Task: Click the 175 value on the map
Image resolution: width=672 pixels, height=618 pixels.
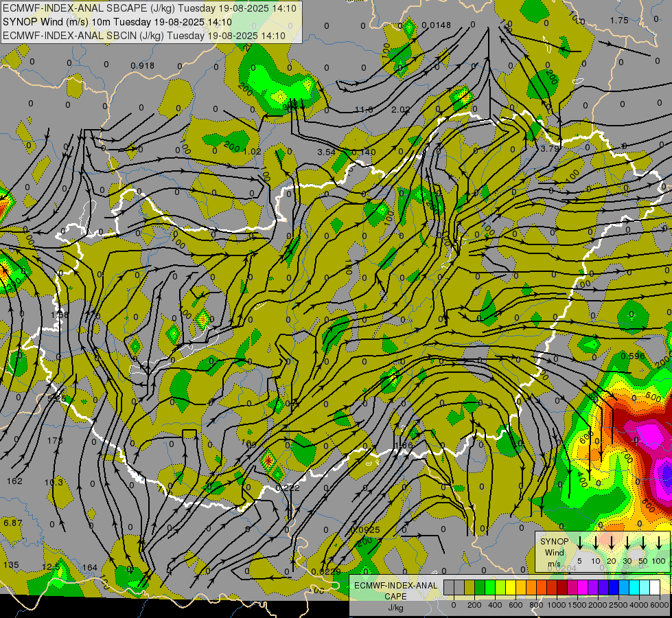Action: click(x=55, y=440)
